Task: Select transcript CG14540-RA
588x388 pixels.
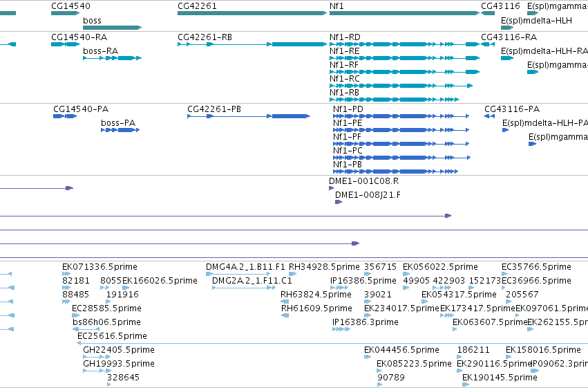Action: 65,44
